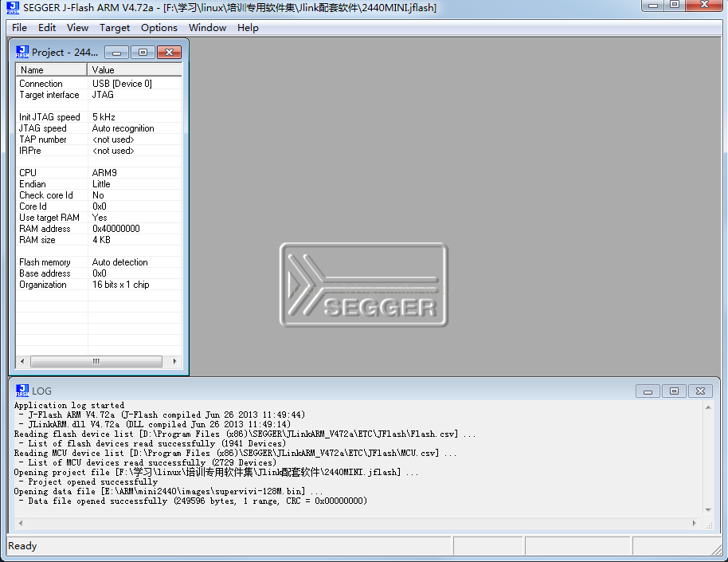Screen dimensions: 728x562
Task: Click the Project panel horizontal scrollbar thumb
Action: pos(96,361)
